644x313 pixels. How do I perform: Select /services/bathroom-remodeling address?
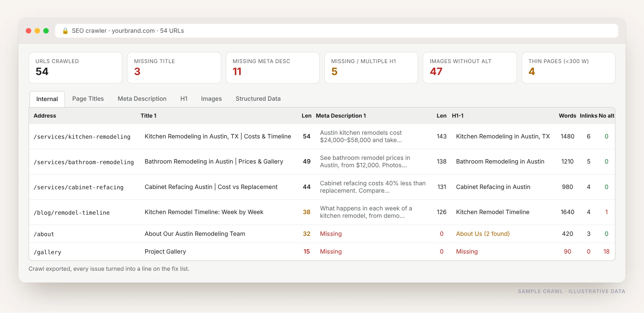(x=84, y=162)
